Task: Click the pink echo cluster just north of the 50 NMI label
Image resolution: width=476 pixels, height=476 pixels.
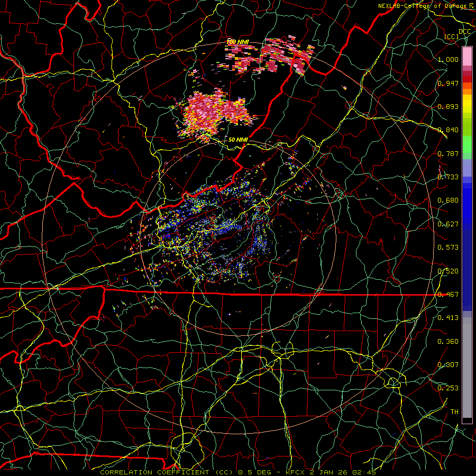Action: (214, 114)
